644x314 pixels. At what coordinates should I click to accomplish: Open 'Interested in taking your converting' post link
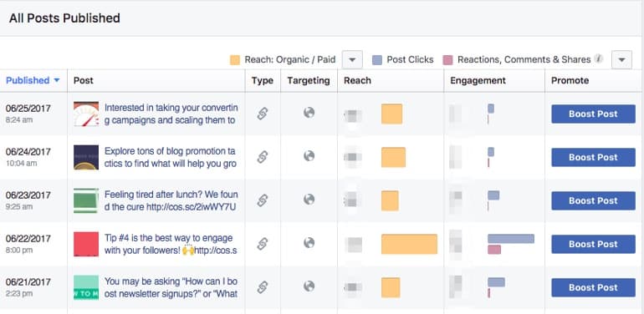(x=171, y=114)
